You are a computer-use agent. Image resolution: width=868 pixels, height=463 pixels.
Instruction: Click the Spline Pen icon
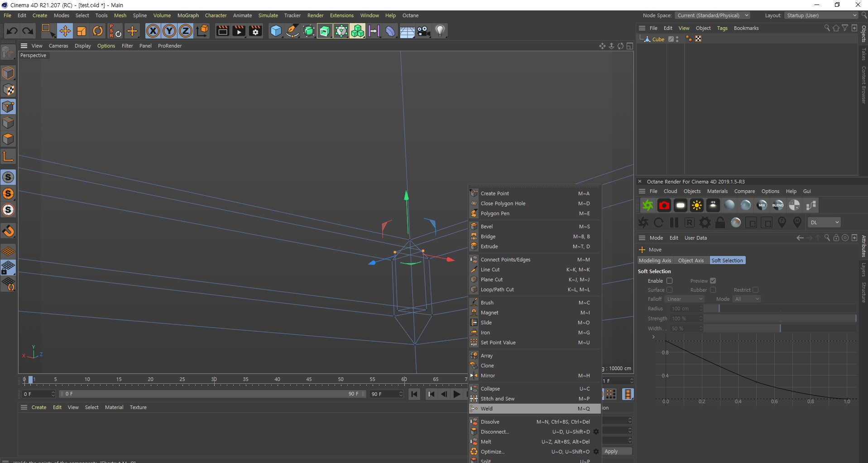click(293, 31)
